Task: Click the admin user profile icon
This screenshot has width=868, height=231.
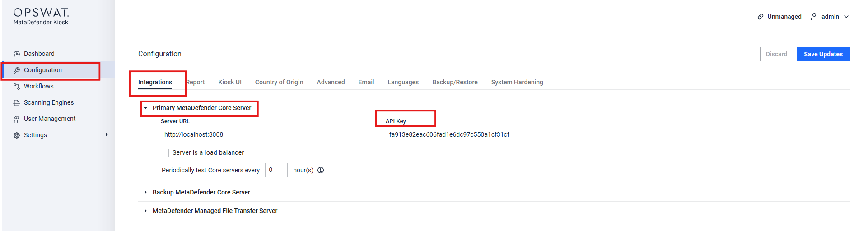Action: (814, 17)
